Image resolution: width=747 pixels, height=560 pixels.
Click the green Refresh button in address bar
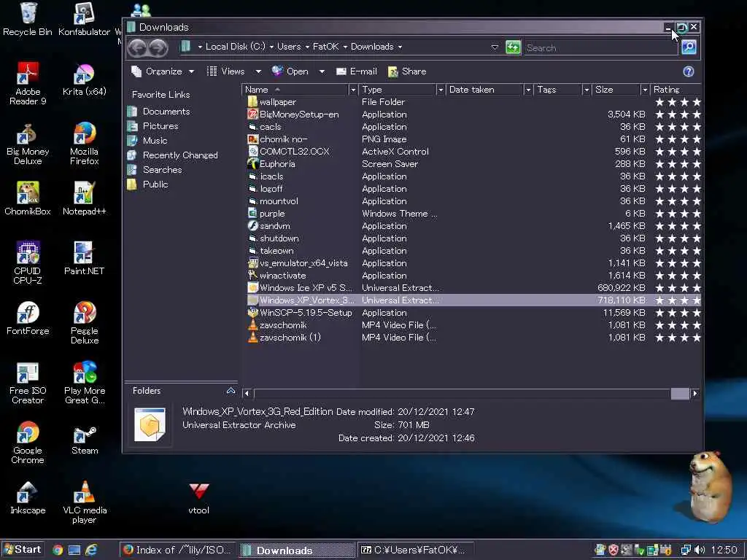tap(513, 47)
